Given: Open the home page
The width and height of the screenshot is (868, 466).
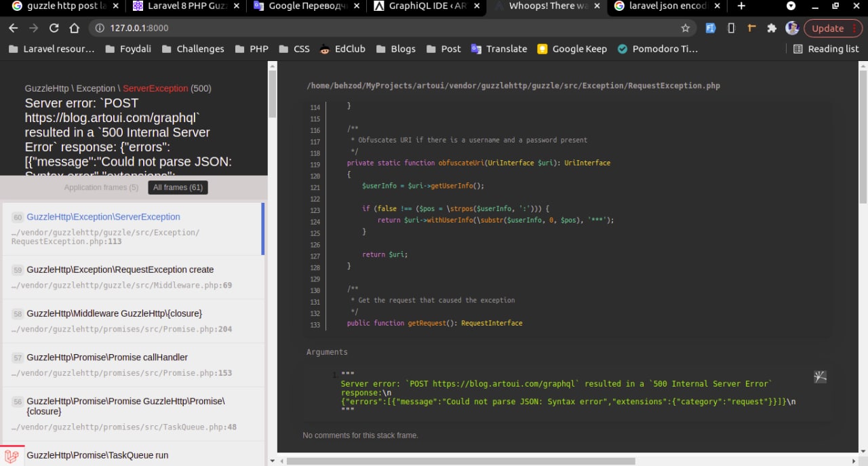Looking at the screenshot, I should click(x=75, y=28).
